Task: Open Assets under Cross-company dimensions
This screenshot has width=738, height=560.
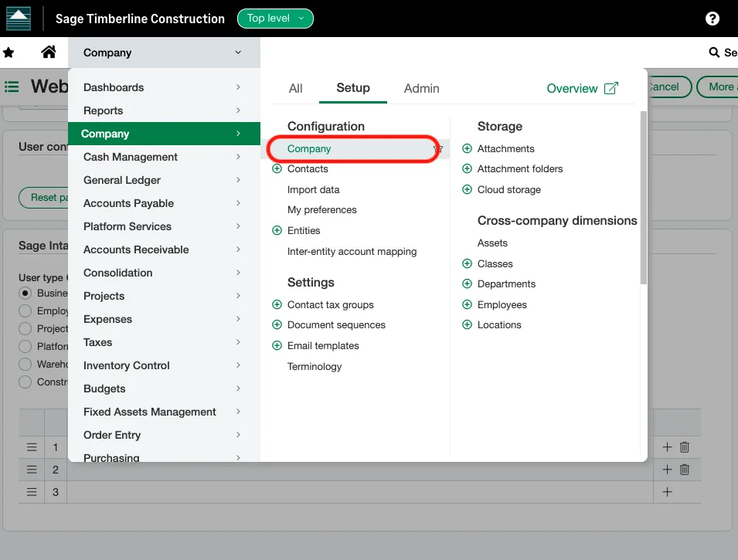Action: click(x=492, y=243)
